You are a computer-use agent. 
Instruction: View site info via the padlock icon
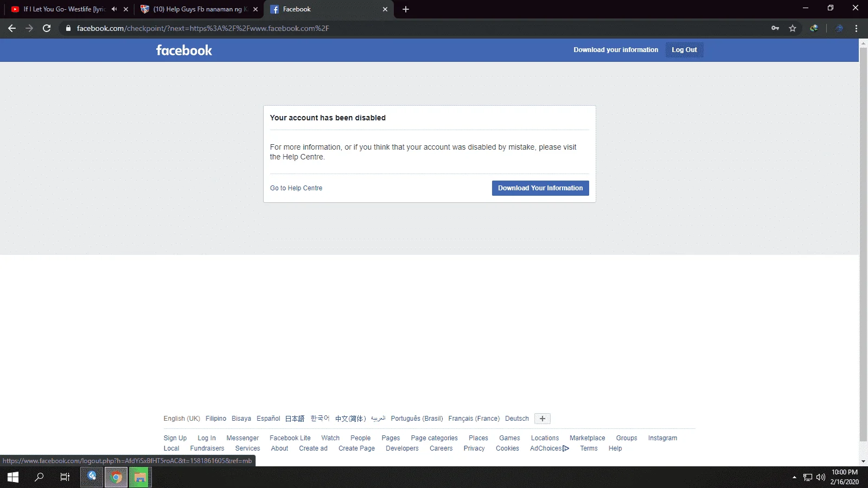68,28
